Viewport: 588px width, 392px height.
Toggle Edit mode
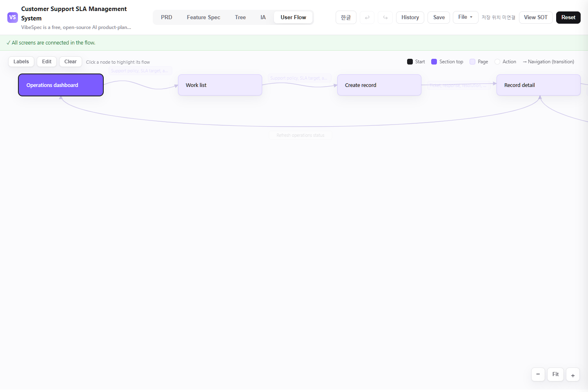[x=47, y=62]
